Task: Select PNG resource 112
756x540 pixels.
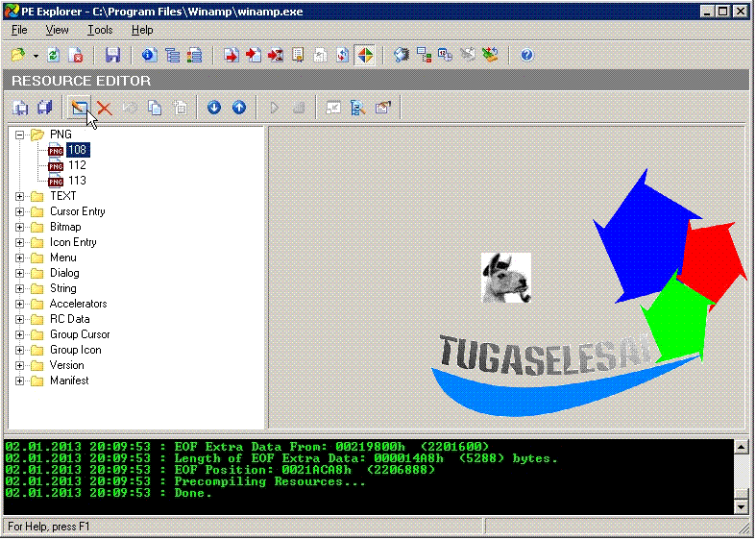Action: 77,165
